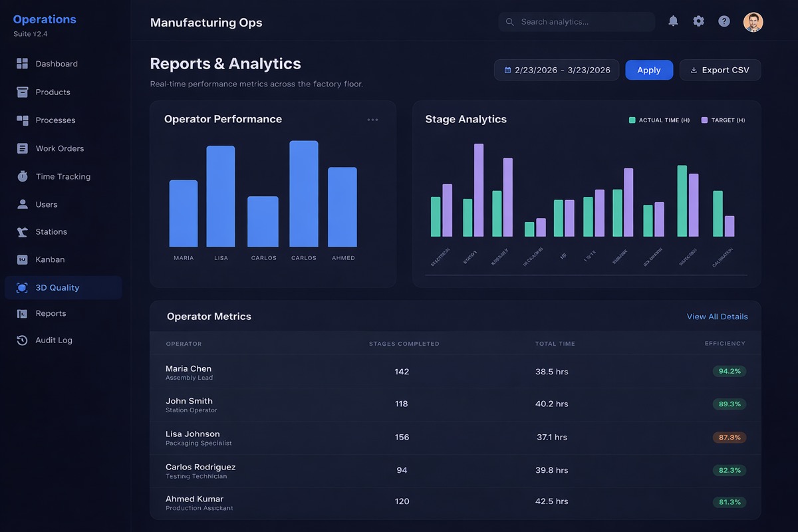Open the Operator Performance overflow menu
Image resolution: width=798 pixels, height=532 pixels.
click(372, 119)
